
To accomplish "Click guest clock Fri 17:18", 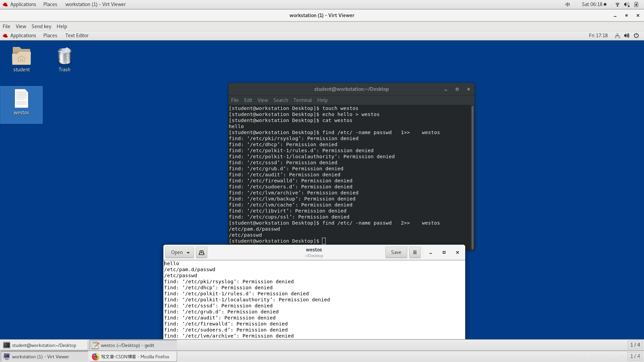I will [x=598, y=36].
